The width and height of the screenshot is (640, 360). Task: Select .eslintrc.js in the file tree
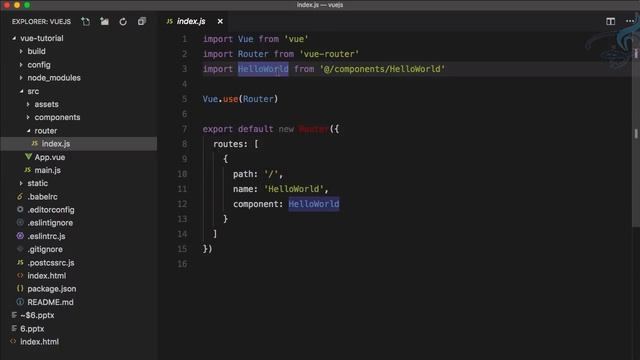tap(47, 236)
